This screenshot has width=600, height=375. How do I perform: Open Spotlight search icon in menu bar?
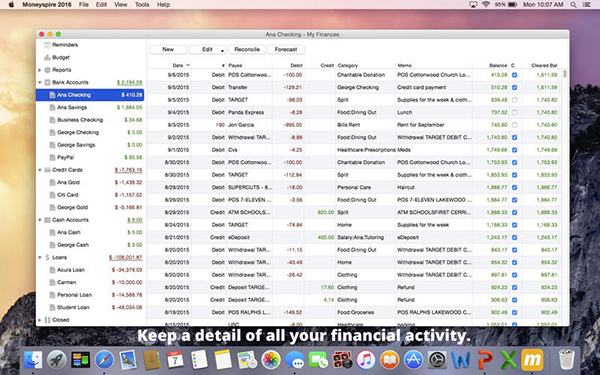pyautogui.click(x=573, y=5)
